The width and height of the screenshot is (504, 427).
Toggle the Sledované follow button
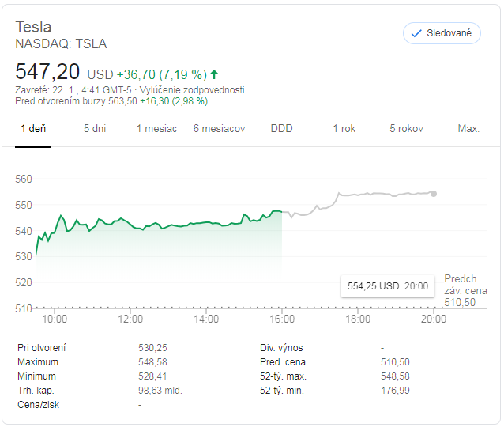[x=442, y=33]
